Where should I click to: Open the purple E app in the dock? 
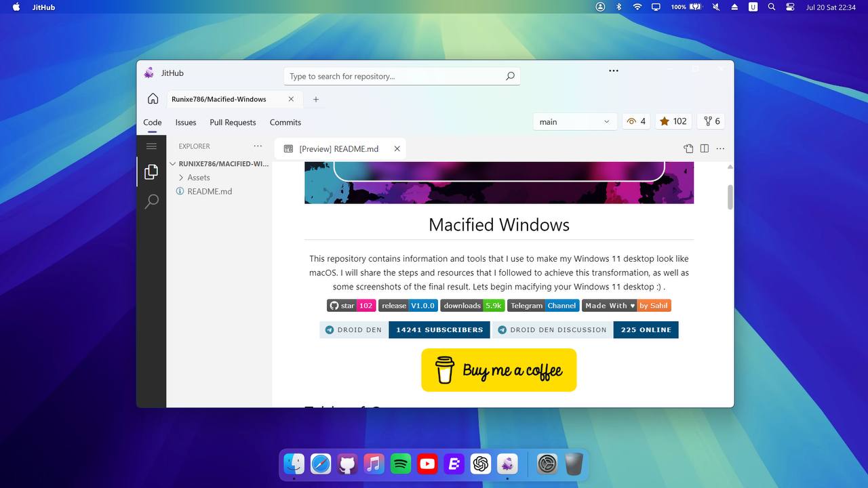(454, 464)
